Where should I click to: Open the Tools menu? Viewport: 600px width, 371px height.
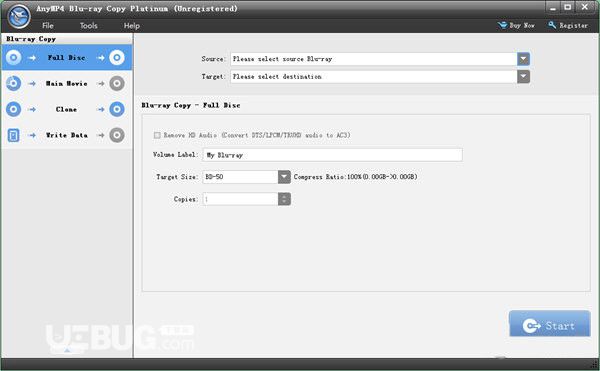pos(88,26)
